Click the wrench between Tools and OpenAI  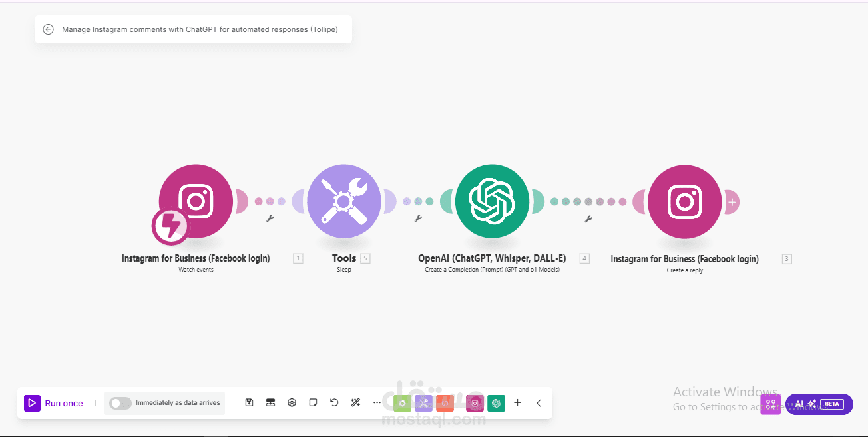coord(419,218)
